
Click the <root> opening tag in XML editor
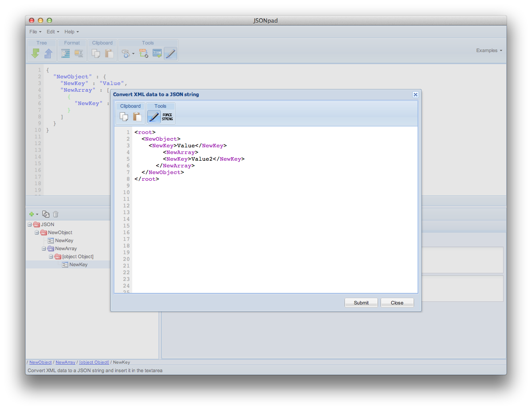pos(145,132)
